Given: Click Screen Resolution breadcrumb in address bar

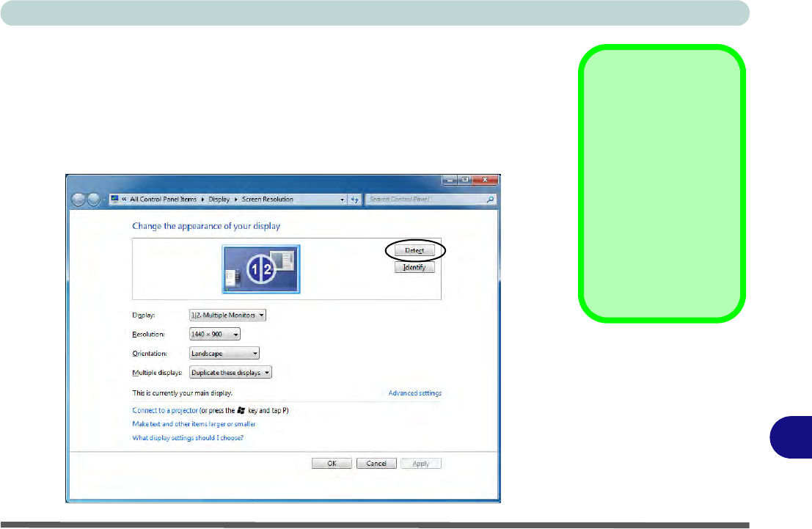Looking at the screenshot, I should (x=267, y=200).
